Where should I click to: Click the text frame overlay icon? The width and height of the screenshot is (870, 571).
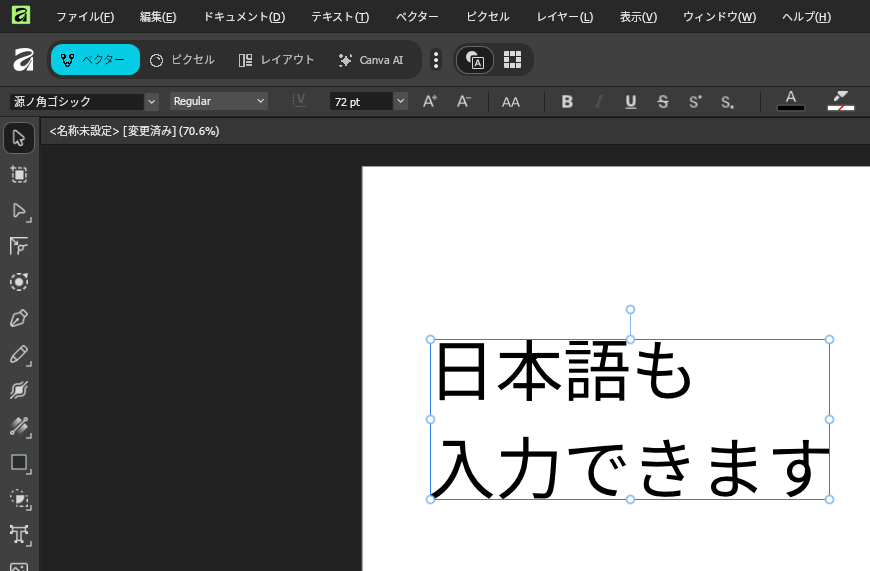click(x=474, y=60)
